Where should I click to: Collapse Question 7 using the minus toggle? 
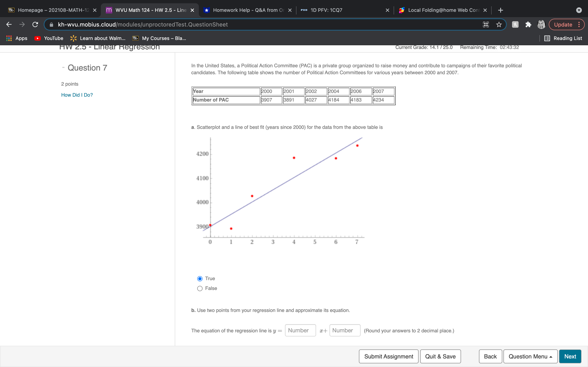pos(63,67)
